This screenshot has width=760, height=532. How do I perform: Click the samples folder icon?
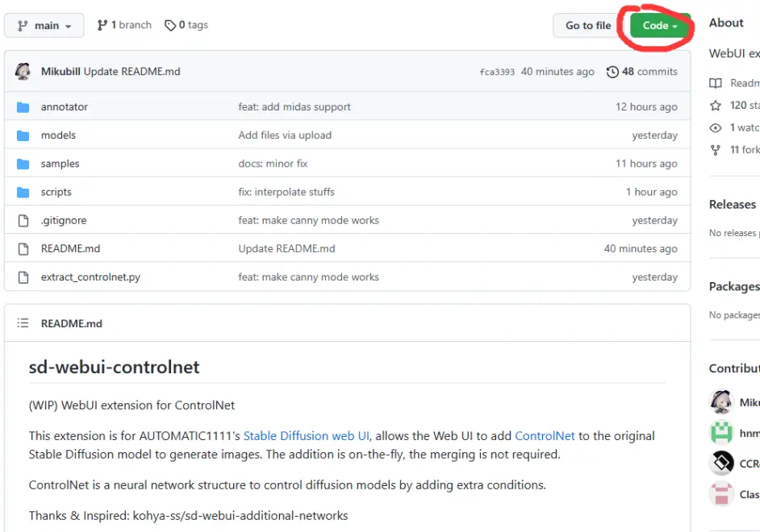click(23, 164)
